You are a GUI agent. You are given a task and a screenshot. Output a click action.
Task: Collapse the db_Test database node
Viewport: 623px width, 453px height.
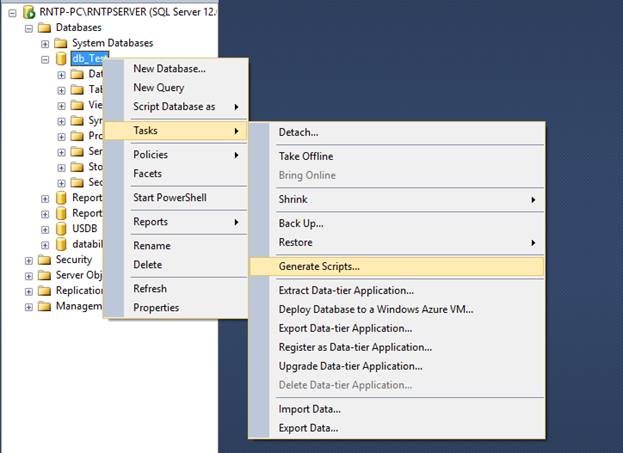point(45,60)
